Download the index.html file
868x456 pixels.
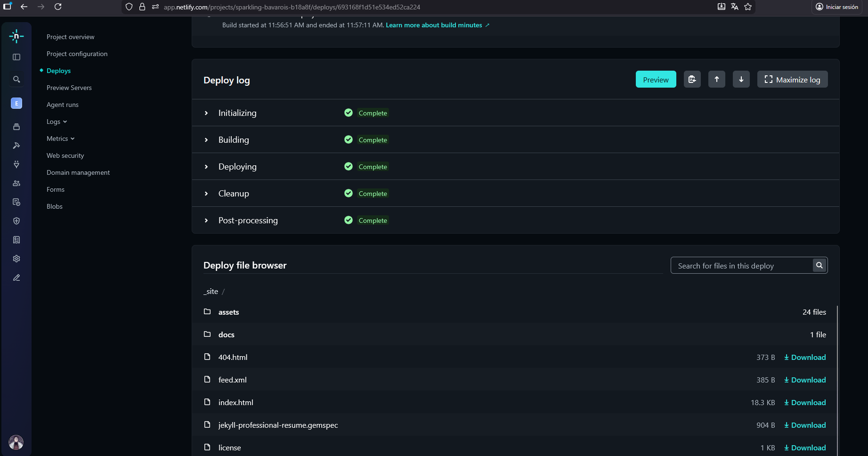805,402
